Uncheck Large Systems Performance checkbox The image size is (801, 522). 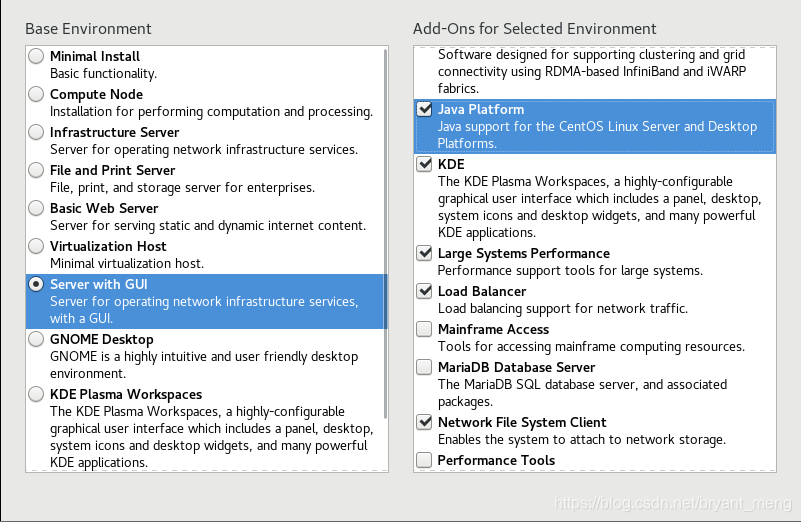[x=424, y=253]
